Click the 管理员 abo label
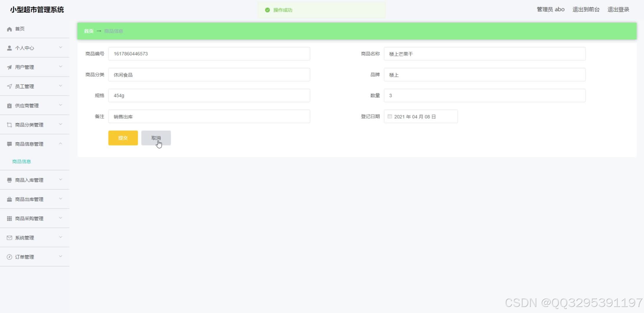 coord(550,10)
